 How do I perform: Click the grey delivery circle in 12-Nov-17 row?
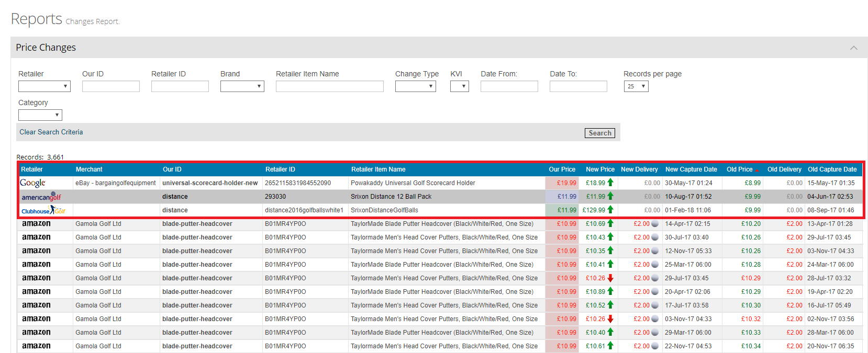pyautogui.click(x=654, y=251)
